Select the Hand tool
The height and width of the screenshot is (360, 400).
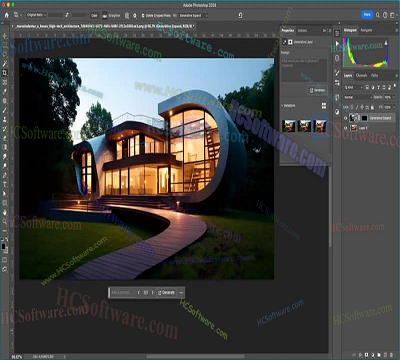click(x=5, y=212)
